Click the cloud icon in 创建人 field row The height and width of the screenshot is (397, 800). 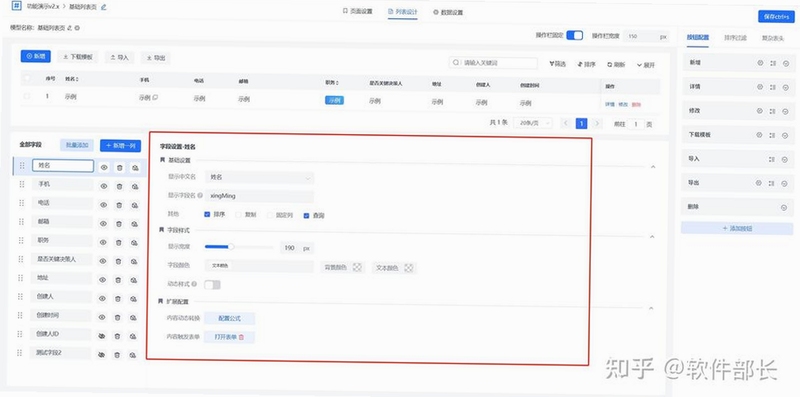[134, 299]
